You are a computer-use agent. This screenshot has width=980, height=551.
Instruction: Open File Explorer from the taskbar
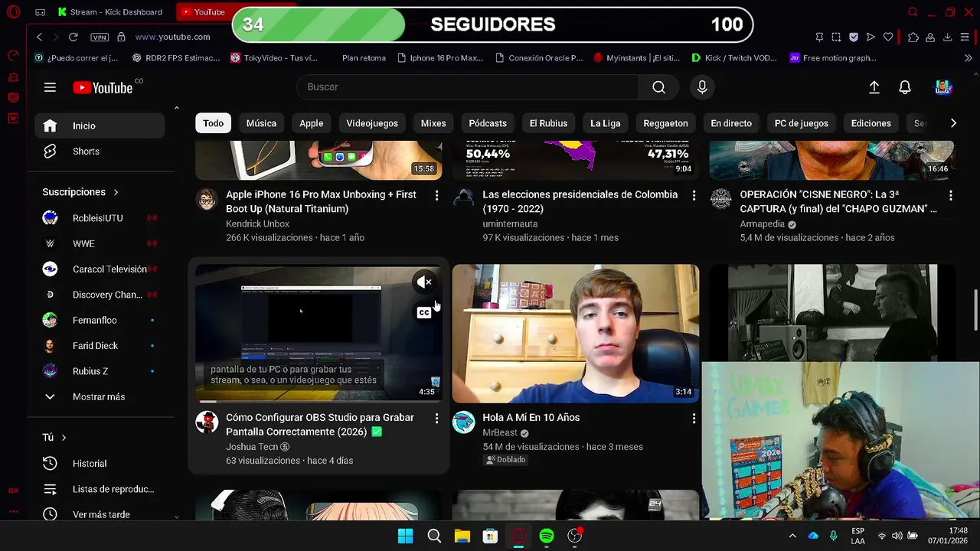coord(462,536)
